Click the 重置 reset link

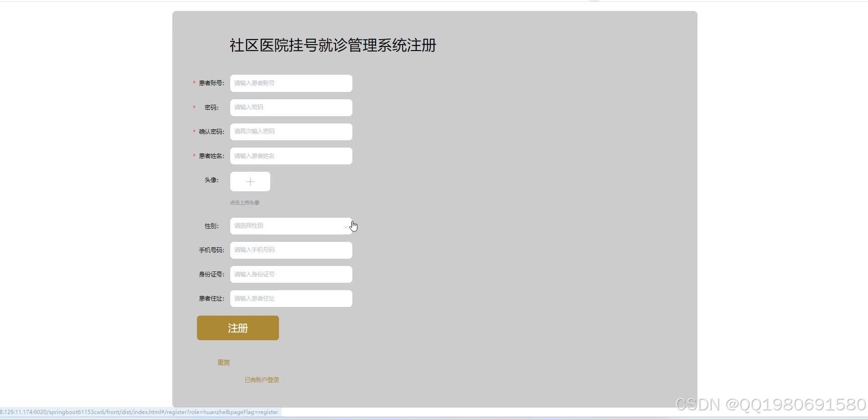tap(223, 362)
